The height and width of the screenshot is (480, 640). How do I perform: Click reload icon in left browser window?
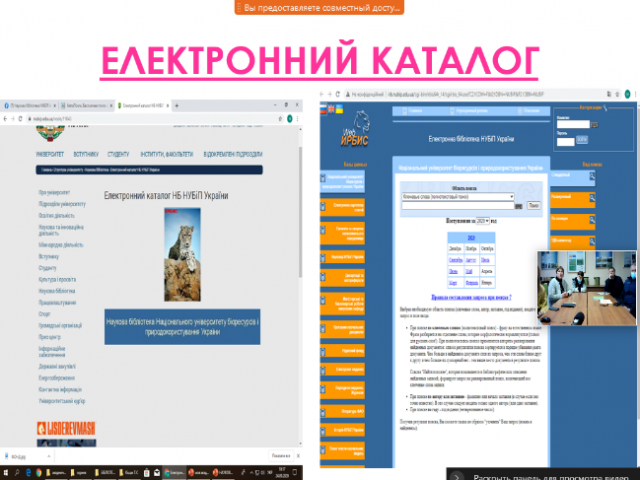[20, 119]
